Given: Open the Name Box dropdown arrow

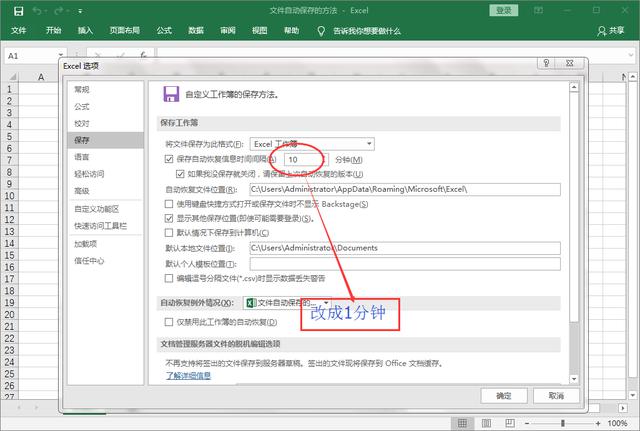Looking at the screenshot, I should click(x=60, y=55).
